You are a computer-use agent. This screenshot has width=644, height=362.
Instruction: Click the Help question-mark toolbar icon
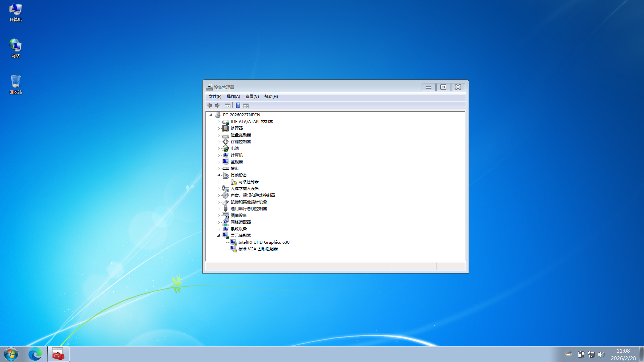pyautogui.click(x=238, y=106)
